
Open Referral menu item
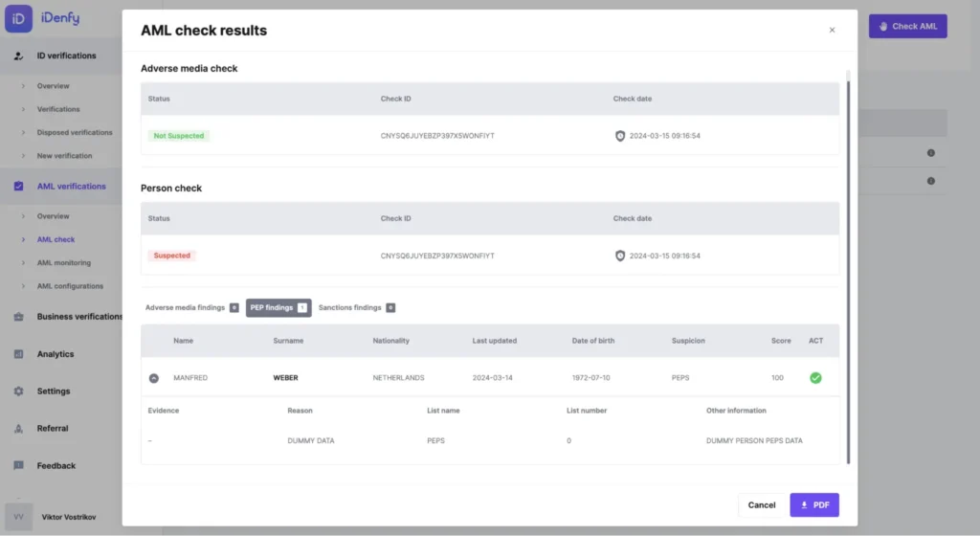(x=53, y=429)
